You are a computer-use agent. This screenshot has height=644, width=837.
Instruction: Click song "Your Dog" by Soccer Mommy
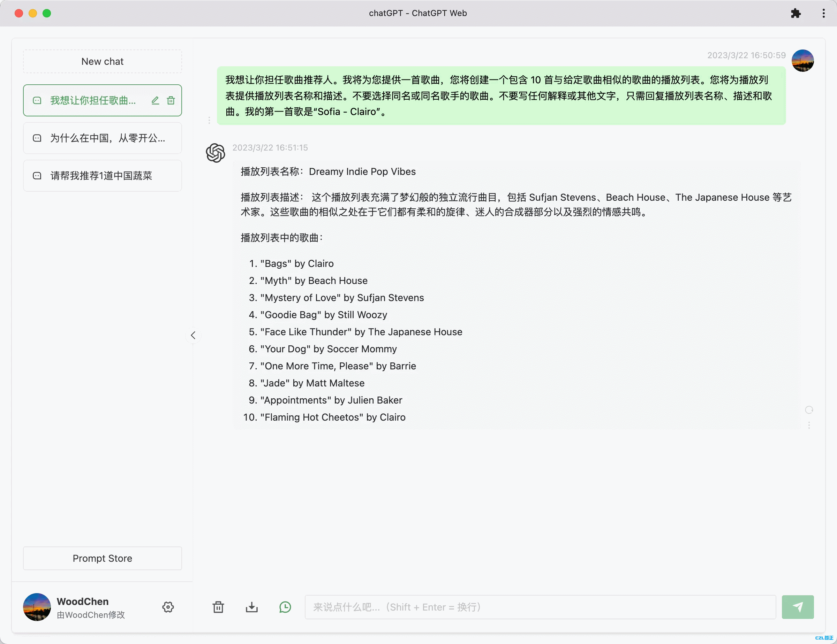329,349
